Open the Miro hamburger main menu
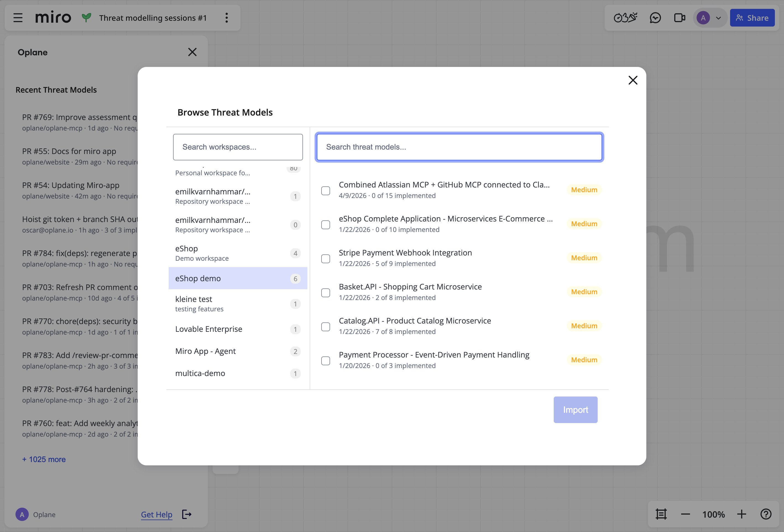784x532 pixels. click(x=18, y=18)
